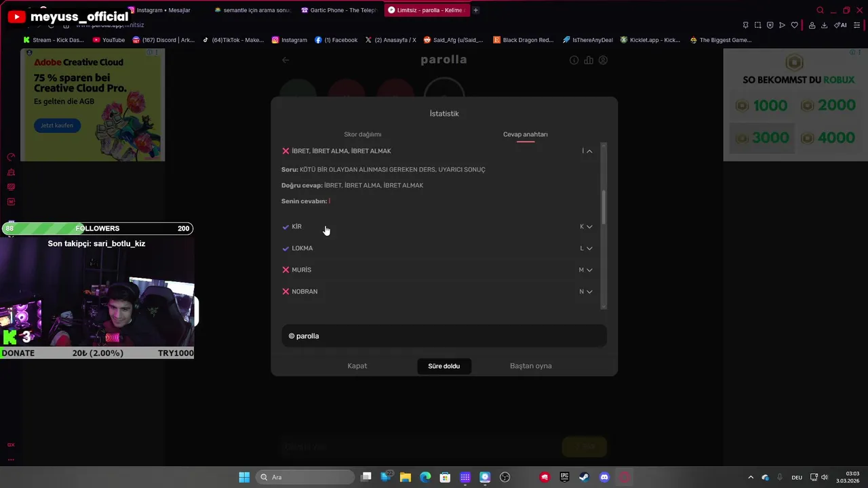Open the volume tray icon
868x488 pixels.
[x=825, y=477]
